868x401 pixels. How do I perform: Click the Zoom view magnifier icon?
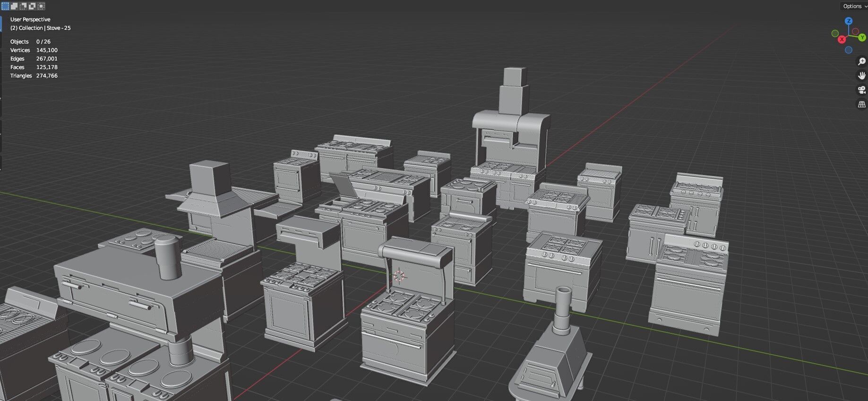[x=861, y=61]
